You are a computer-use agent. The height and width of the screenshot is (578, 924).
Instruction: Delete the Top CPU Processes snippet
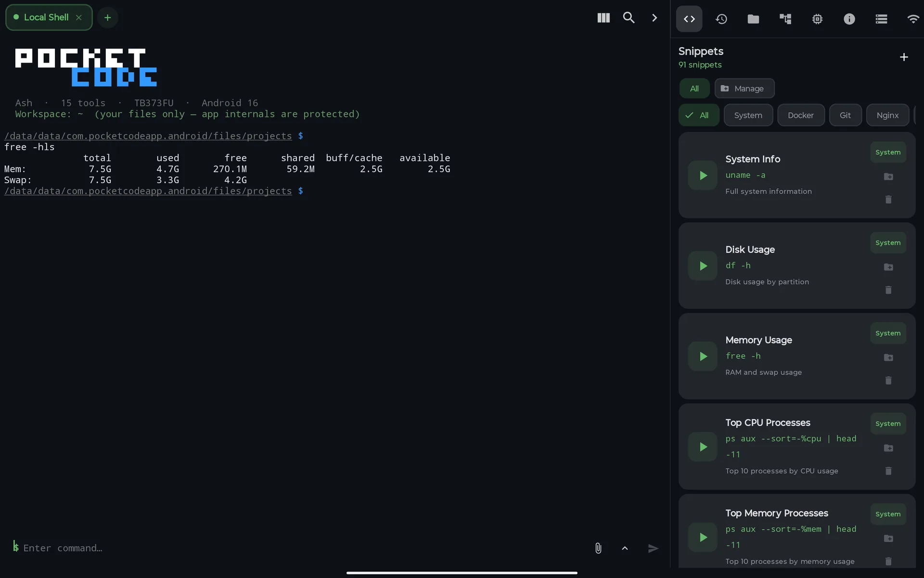pos(888,471)
